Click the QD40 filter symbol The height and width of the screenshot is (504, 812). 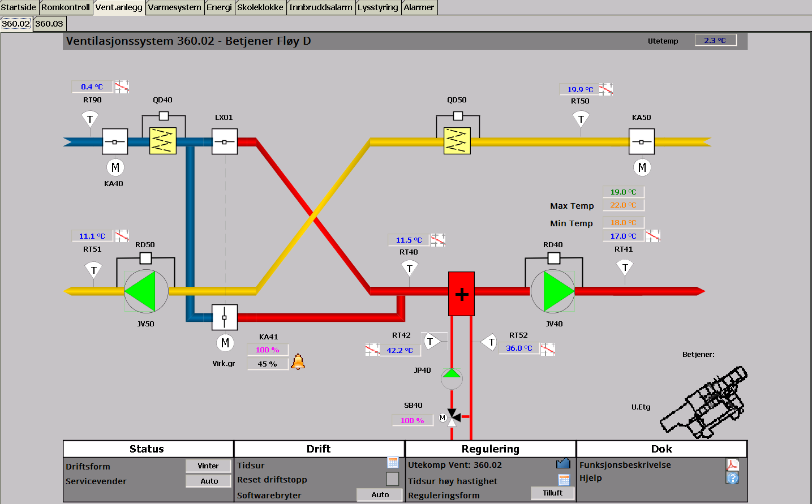162,141
